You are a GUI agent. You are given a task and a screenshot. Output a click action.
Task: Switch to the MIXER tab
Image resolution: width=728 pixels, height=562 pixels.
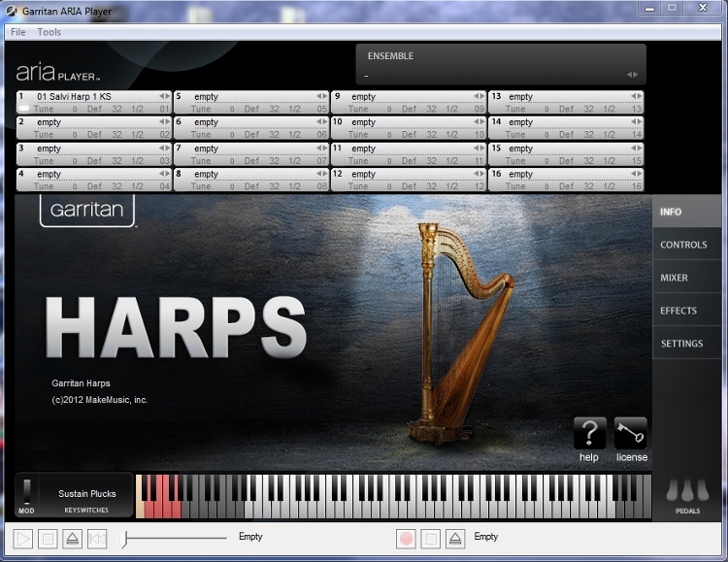(686, 278)
